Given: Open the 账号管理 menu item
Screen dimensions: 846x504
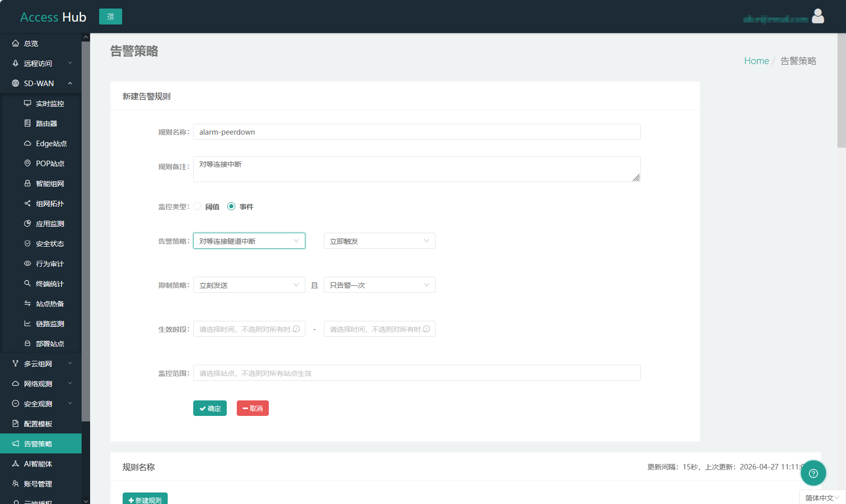Looking at the screenshot, I should point(41,484).
